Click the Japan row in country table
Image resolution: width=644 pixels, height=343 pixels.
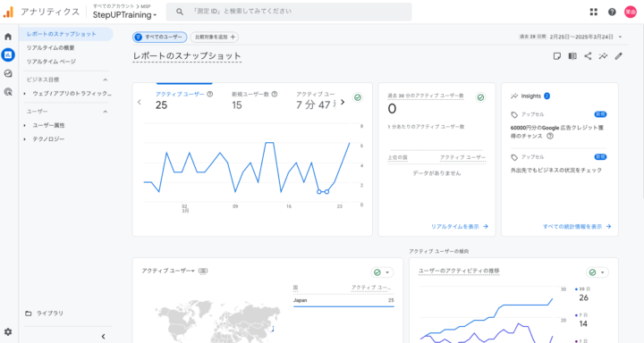pos(343,301)
